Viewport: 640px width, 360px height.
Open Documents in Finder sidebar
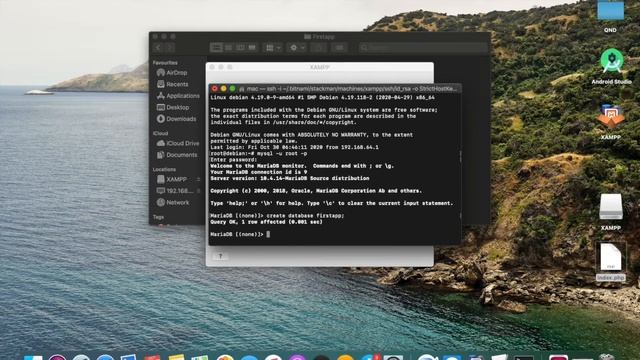pos(177,155)
